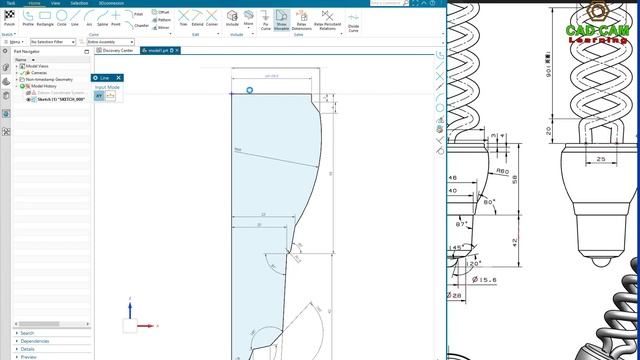Click the Part Navigator horizontal scrollbar
640x360 pixels.
click(52, 324)
